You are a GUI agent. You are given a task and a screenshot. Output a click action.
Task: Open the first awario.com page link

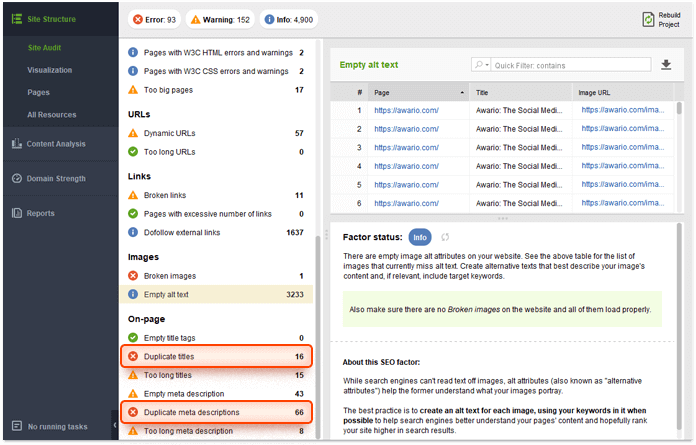point(406,110)
